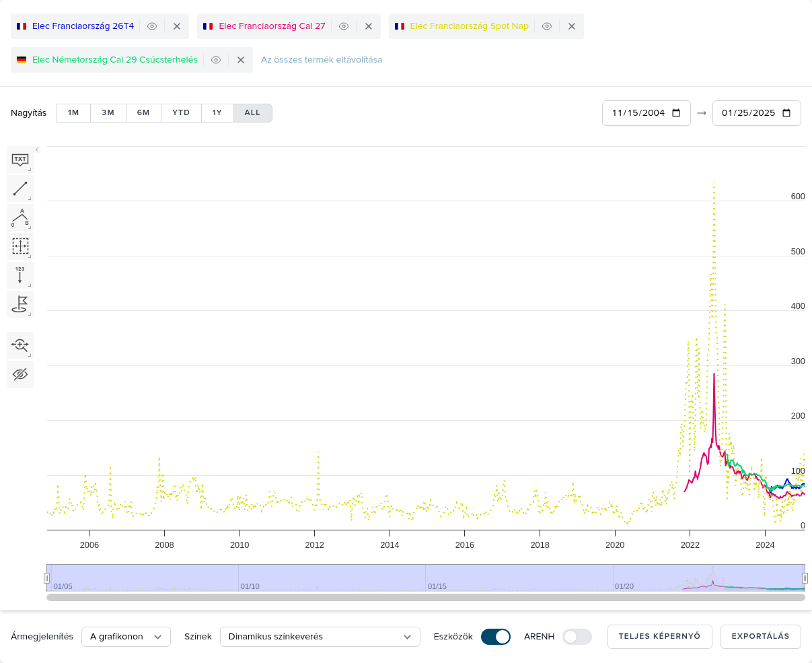Select the flag marker tool
812x663 pixels.
[20, 304]
